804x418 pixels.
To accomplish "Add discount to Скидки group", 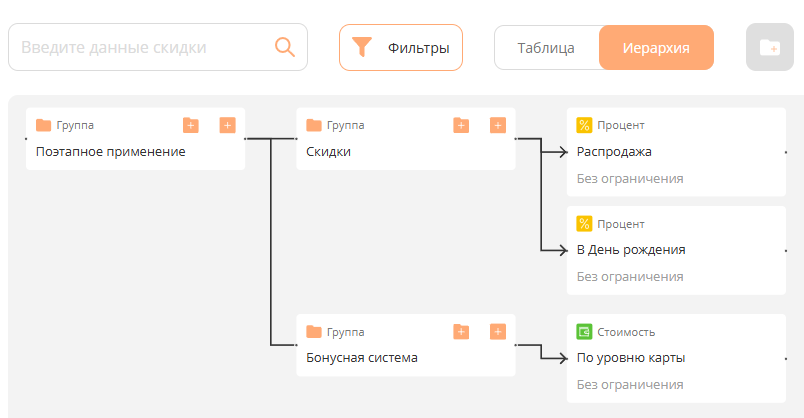I will click(x=498, y=125).
